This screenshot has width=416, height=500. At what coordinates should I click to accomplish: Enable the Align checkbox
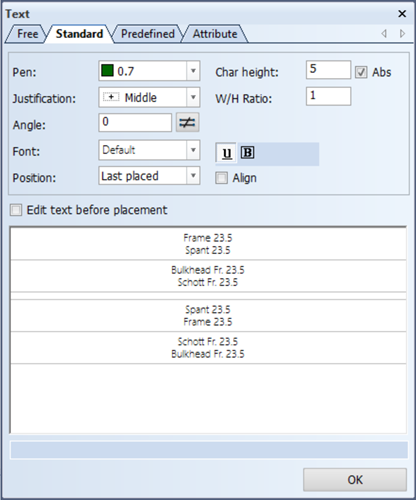pyautogui.click(x=221, y=178)
